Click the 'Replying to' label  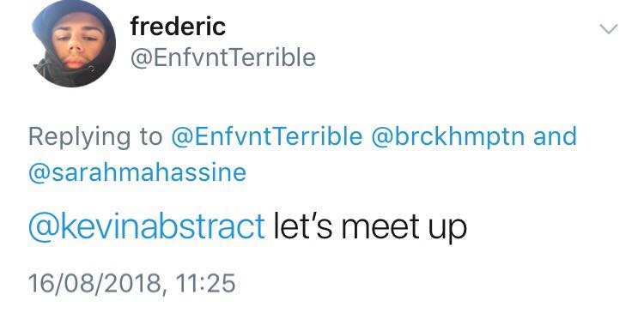[x=95, y=136]
